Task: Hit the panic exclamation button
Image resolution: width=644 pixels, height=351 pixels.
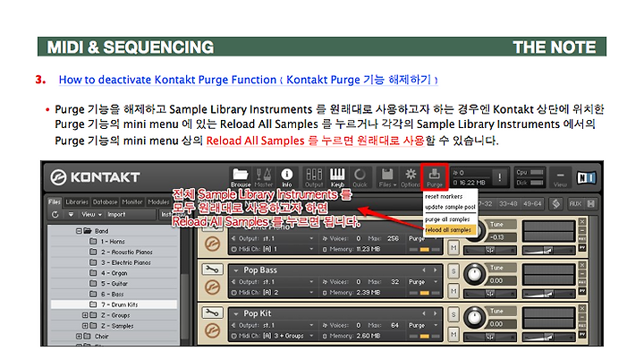Action: click(499, 177)
